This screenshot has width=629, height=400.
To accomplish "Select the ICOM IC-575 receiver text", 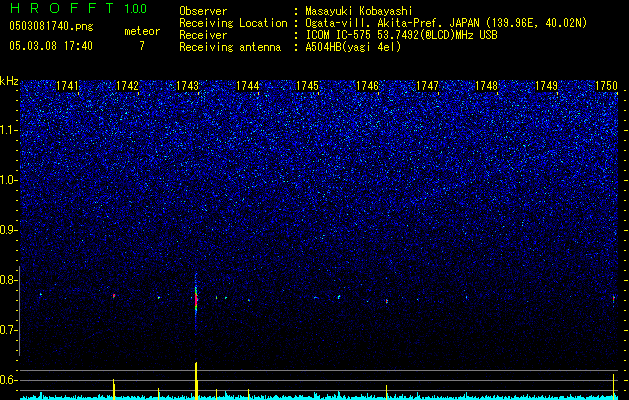I will pyautogui.click(x=401, y=35).
